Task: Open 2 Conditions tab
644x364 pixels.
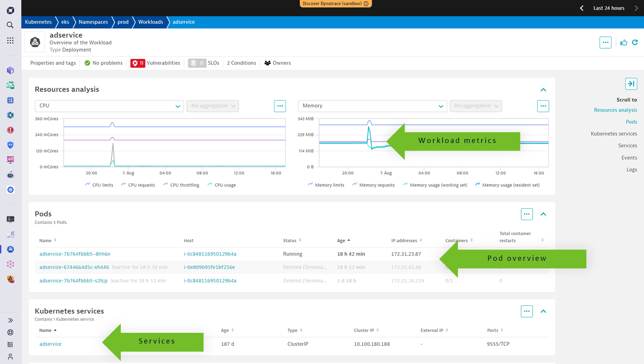Action: point(242,63)
